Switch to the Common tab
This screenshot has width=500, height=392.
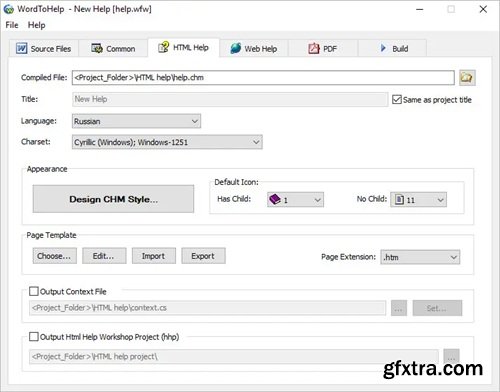[113, 49]
